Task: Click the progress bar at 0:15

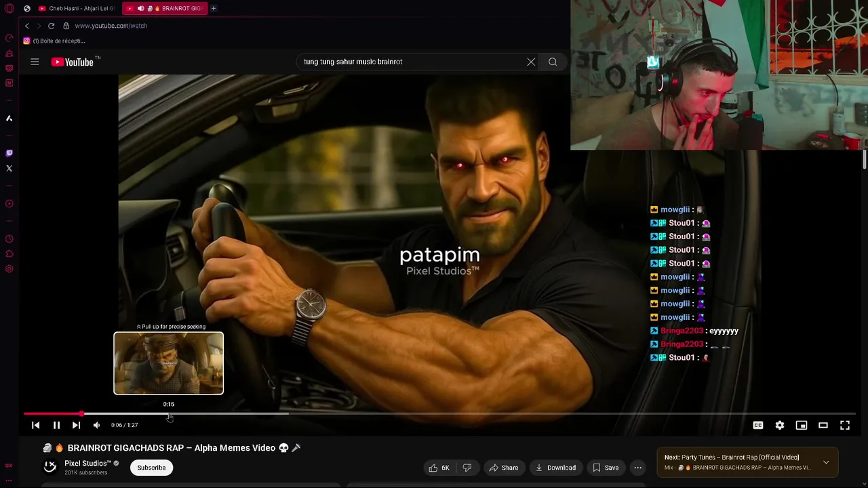Action: [169, 413]
